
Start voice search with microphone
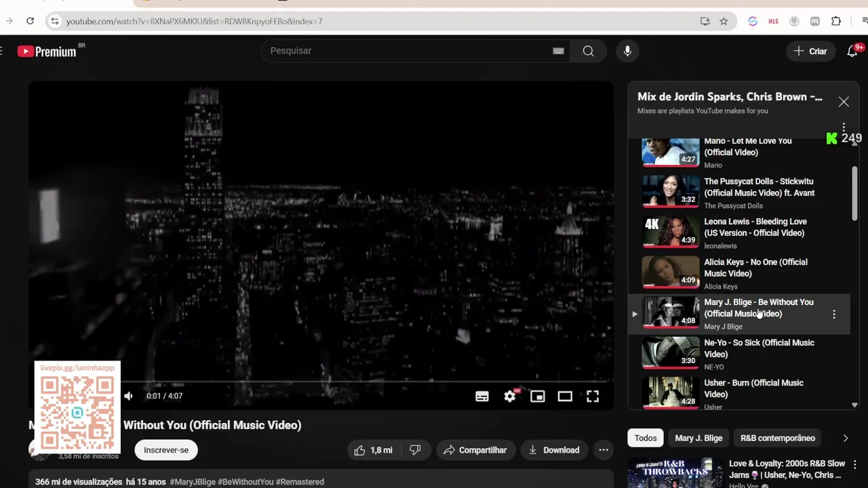pos(627,51)
